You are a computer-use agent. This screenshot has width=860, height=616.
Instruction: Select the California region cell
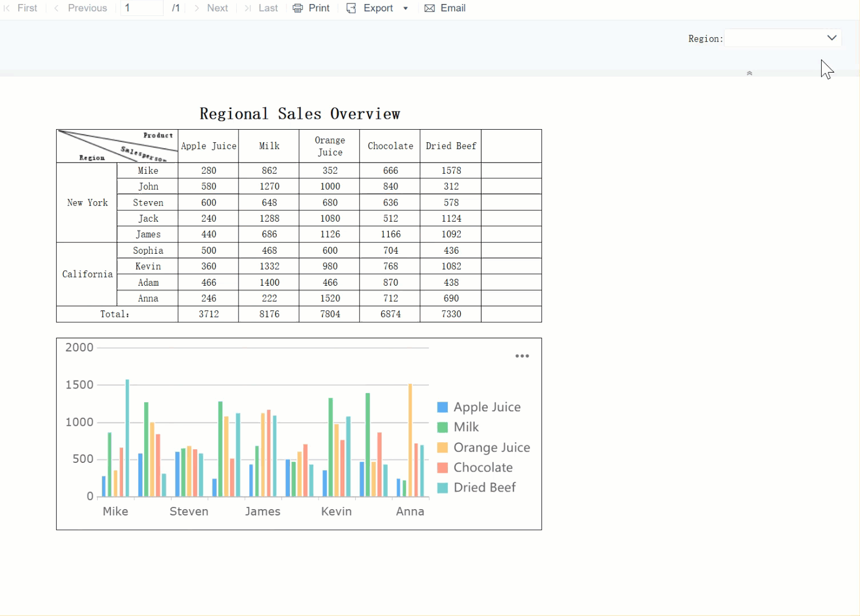click(x=87, y=274)
